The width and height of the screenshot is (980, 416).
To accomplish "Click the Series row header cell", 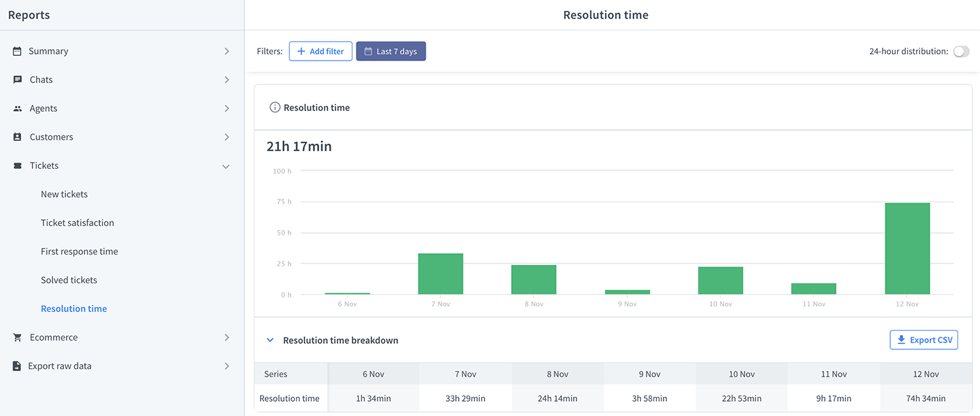I will [x=291, y=374].
